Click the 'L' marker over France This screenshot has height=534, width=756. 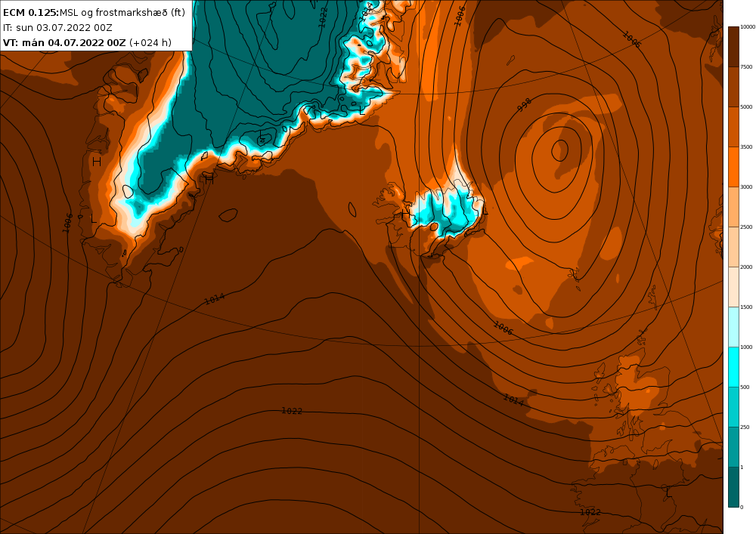pyautogui.click(x=668, y=492)
